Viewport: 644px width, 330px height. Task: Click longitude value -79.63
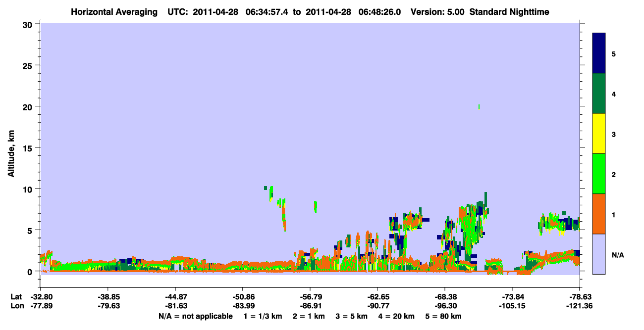tap(107, 306)
